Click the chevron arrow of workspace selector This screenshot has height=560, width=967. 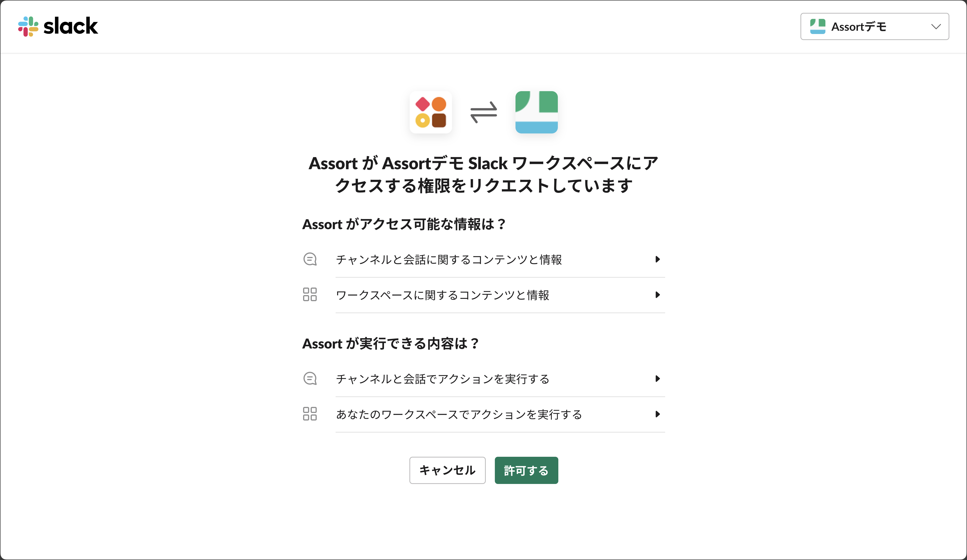(x=936, y=26)
